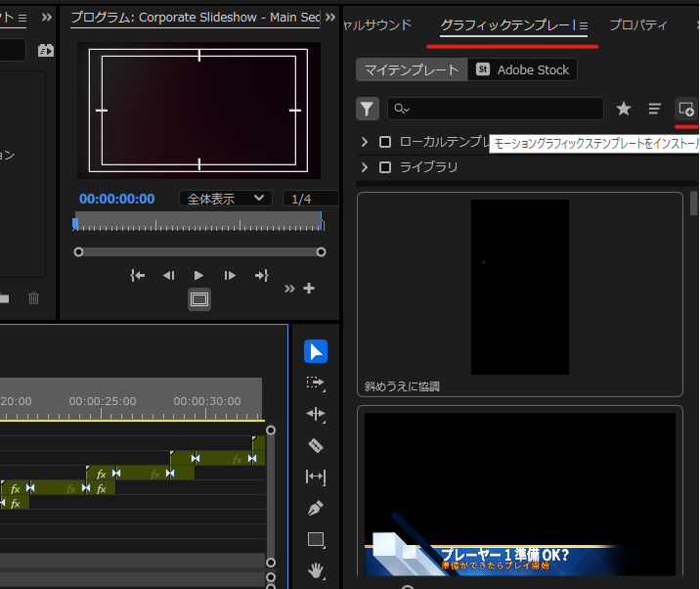The image size is (700, 589).
Task: Toggle the ローカルテンプレート checkbox
Action: [x=385, y=142]
